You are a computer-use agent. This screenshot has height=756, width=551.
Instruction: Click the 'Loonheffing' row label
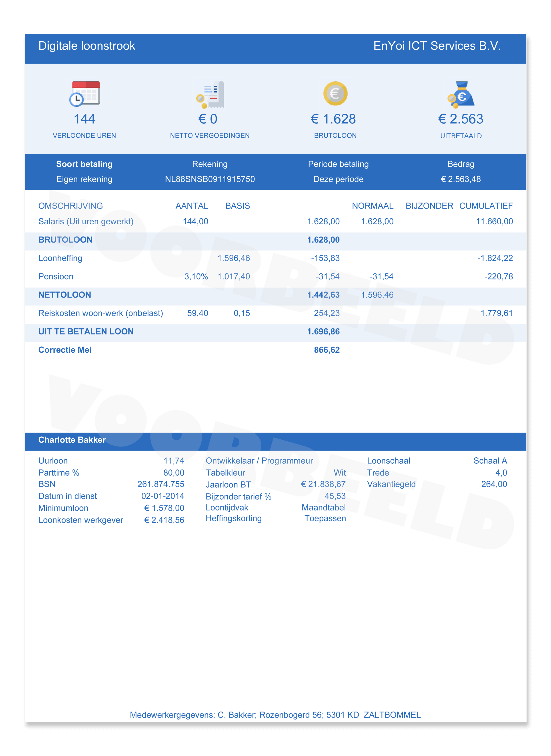[x=60, y=258]
